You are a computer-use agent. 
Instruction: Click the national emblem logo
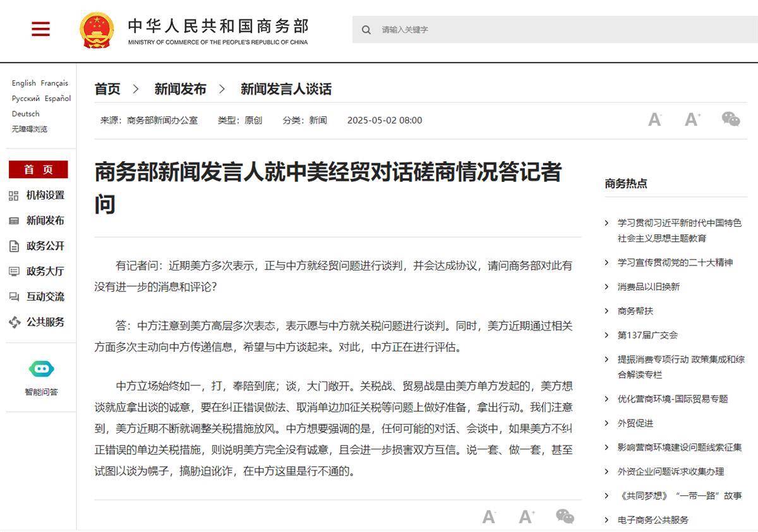(x=96, y=28)
